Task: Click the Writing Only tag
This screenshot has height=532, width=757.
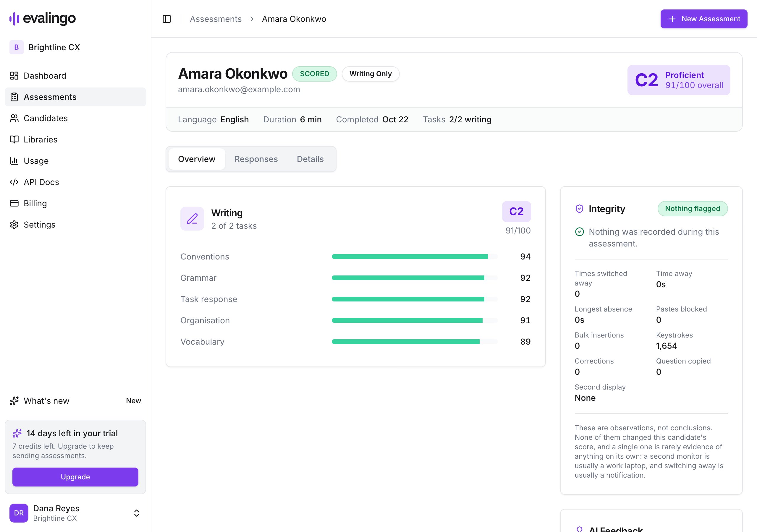Action: (371, 74)
